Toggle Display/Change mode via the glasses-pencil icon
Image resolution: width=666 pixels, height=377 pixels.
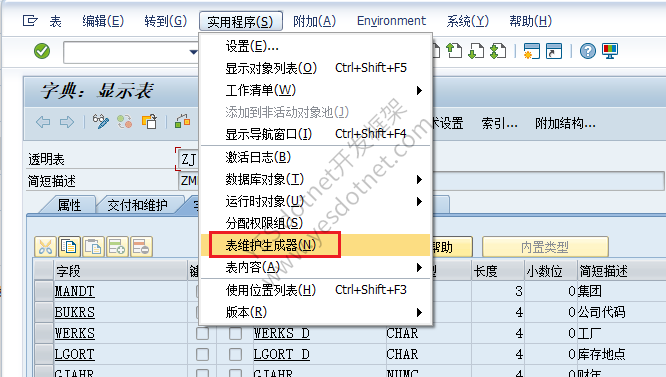(101, 122)
